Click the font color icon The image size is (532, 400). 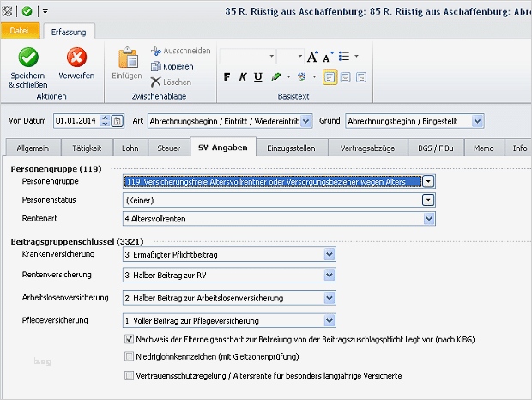point(301,77)
